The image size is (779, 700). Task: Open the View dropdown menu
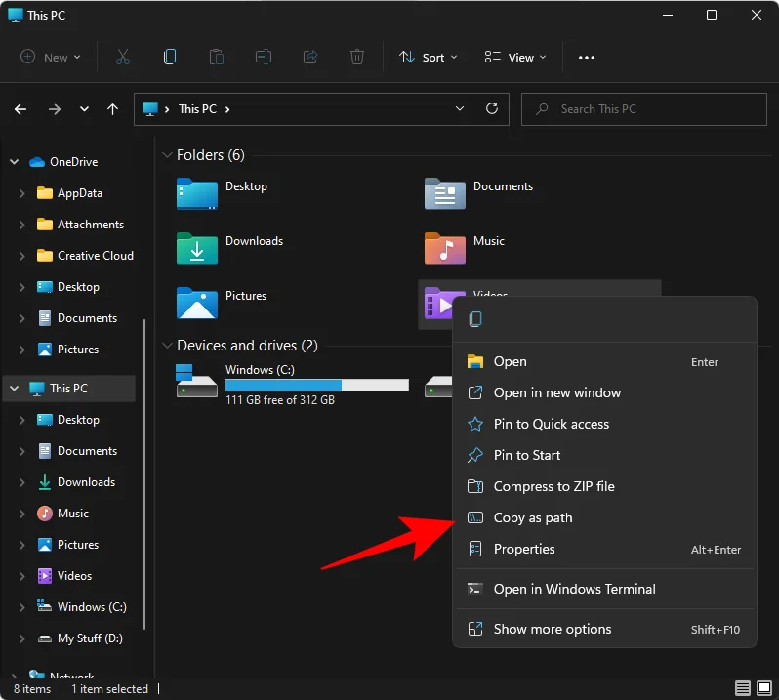pyautogui.click(x=515, y=58)
